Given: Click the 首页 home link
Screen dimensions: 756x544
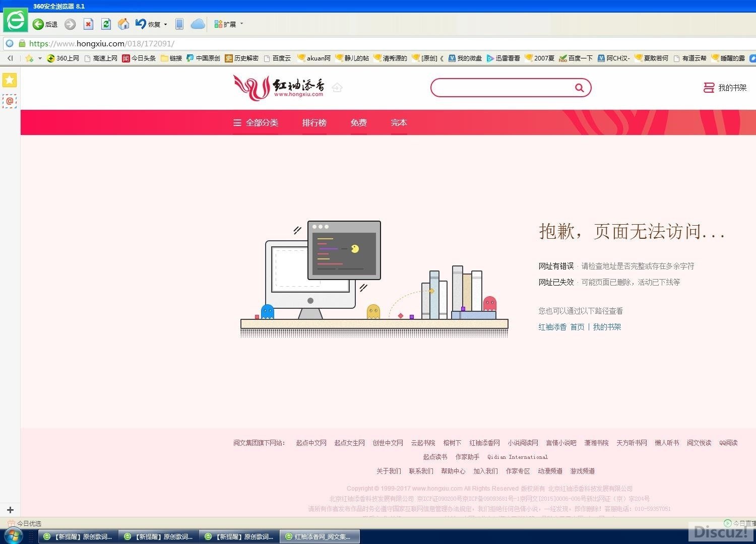Looking at the screenshot, I should [577, 327].
